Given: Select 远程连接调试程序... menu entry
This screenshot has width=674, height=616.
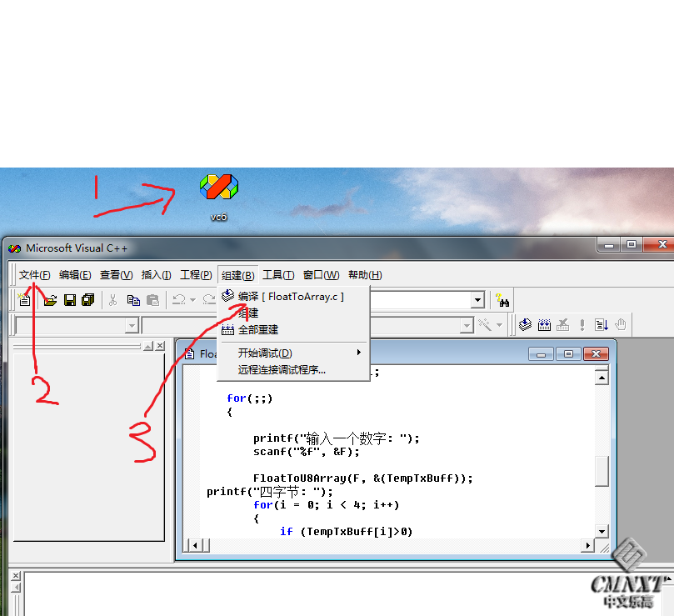Looking at the screenshot, I should (293, 370).
